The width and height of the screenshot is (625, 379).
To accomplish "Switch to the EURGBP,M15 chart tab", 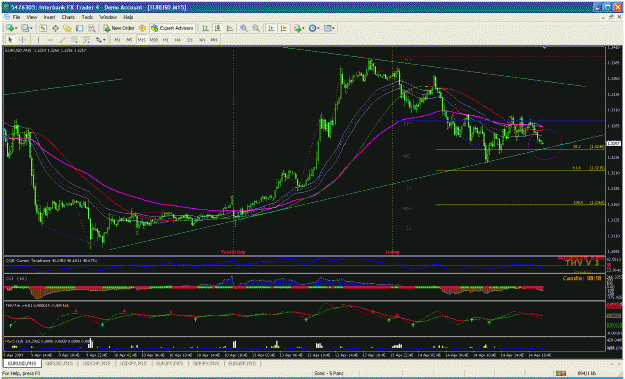I will pyautogui.click(x=243, y=363).
